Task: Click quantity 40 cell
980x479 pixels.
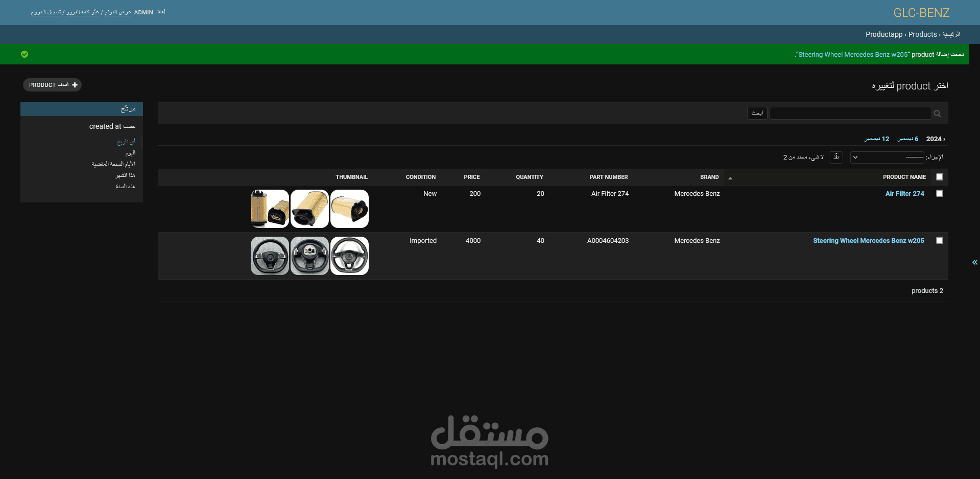Action: coord(540,241)
